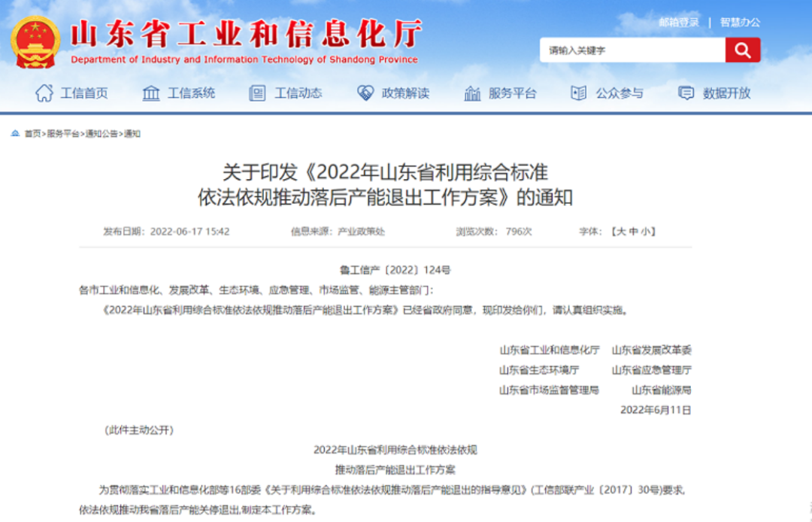
Task: Click the red search magnifier button
Action: 743,50
